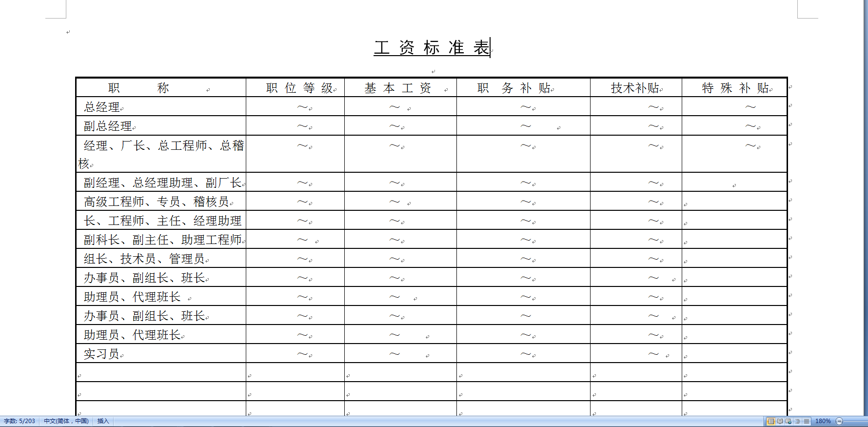Image resolution: width=868 pixels, height=427 pixels.
Task: Switch to Draft view
Action: pyautogui.click(x=806, y=421)
